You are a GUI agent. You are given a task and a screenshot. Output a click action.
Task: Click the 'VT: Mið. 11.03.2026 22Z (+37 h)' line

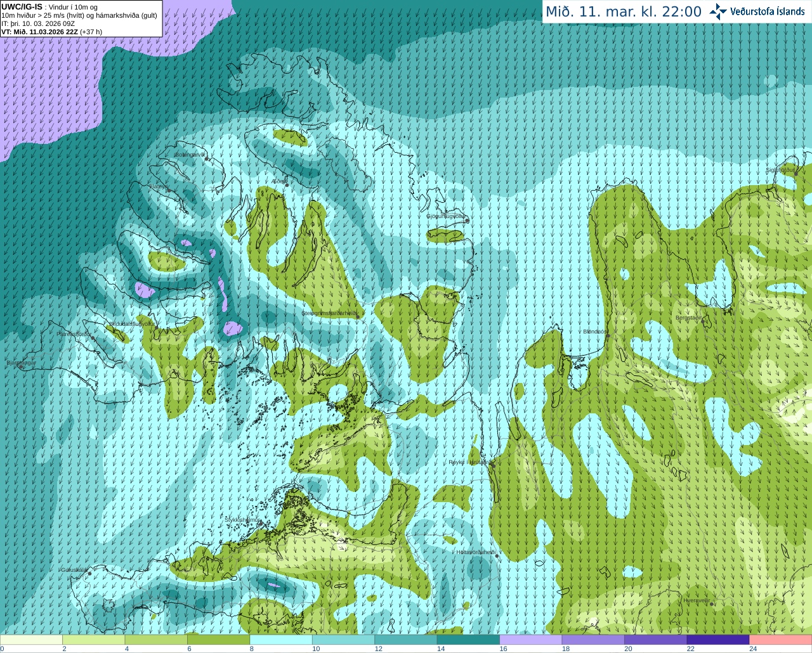(52, 31)
